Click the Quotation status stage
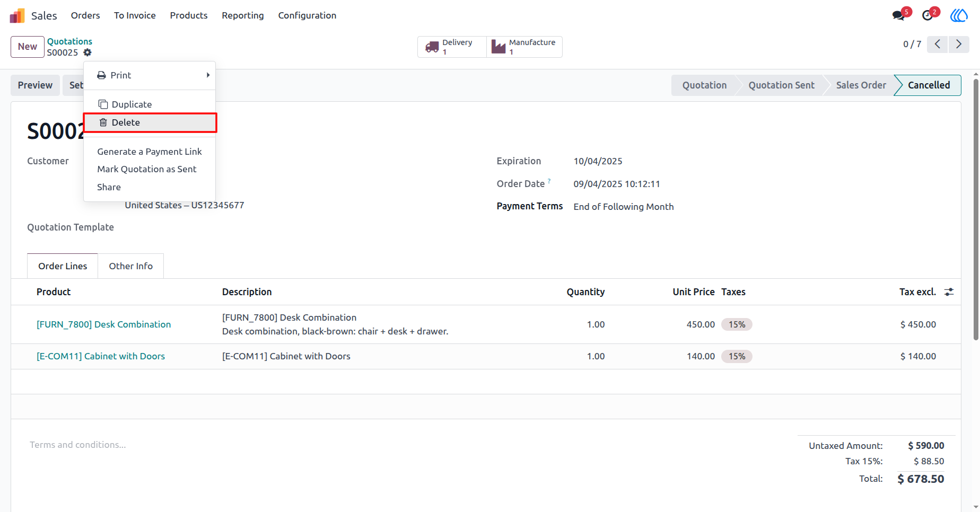Image resolution: width=980 pixels, height=512 pixels. (704, 85)
